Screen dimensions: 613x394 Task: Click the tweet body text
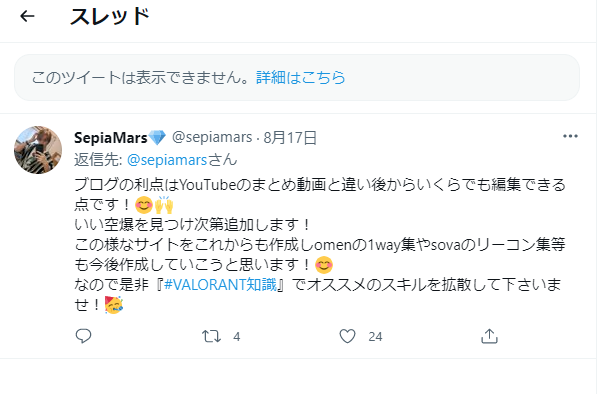coord(319,244)
